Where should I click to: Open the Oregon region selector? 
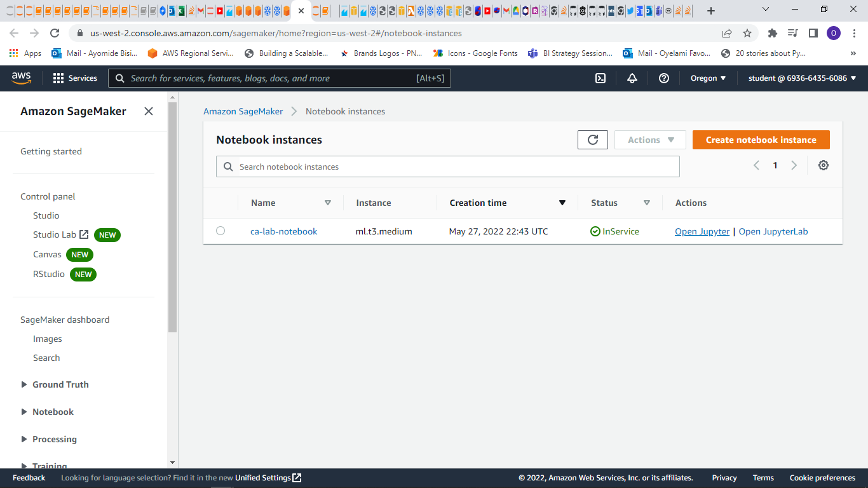point(707,78)
